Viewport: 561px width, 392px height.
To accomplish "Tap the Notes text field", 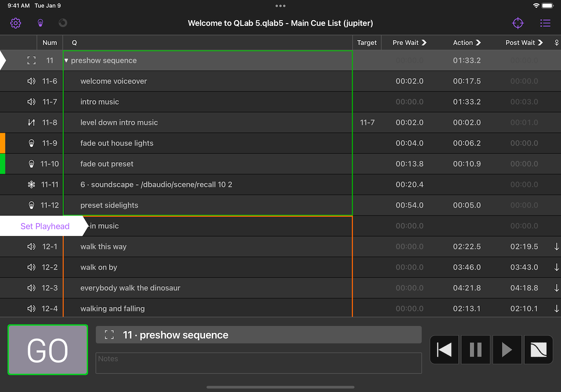I will [258, 363].
